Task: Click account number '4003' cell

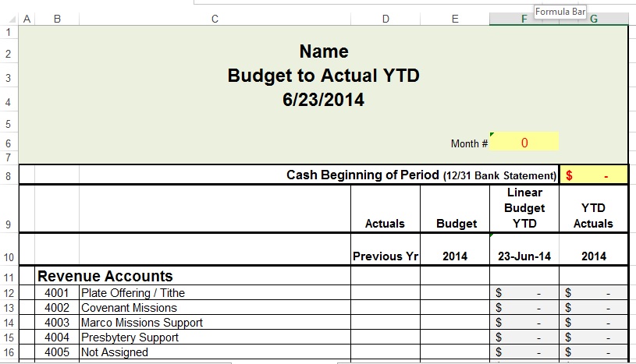Action: point(57,323)
